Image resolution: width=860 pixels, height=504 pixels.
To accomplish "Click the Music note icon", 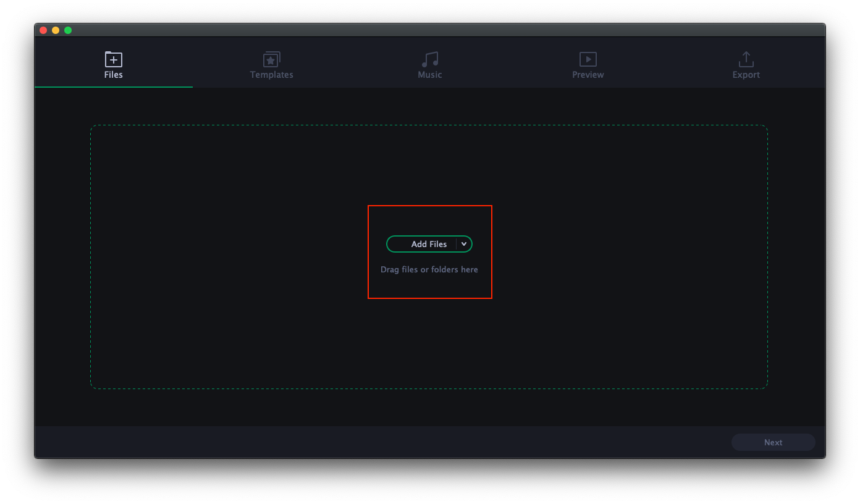I will pyautogui.click(x=429, y=60).
